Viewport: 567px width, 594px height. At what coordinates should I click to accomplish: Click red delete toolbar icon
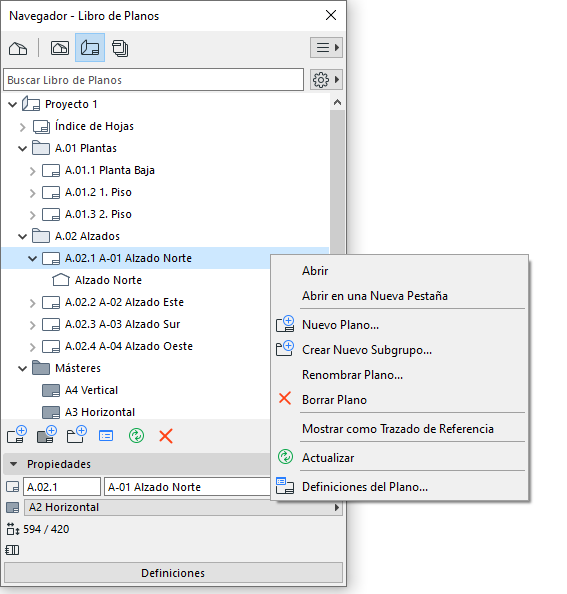pyautogui.click(x=166, y=436)
